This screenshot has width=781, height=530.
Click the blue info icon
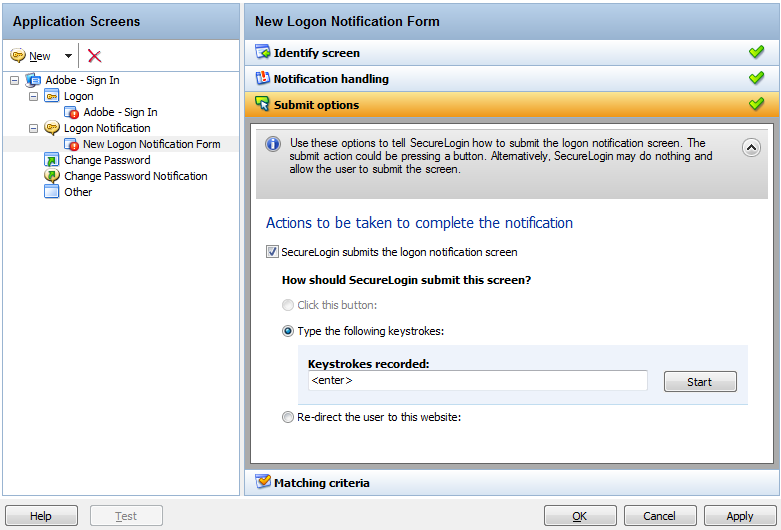pyautogui.click(x=273, y=145)
